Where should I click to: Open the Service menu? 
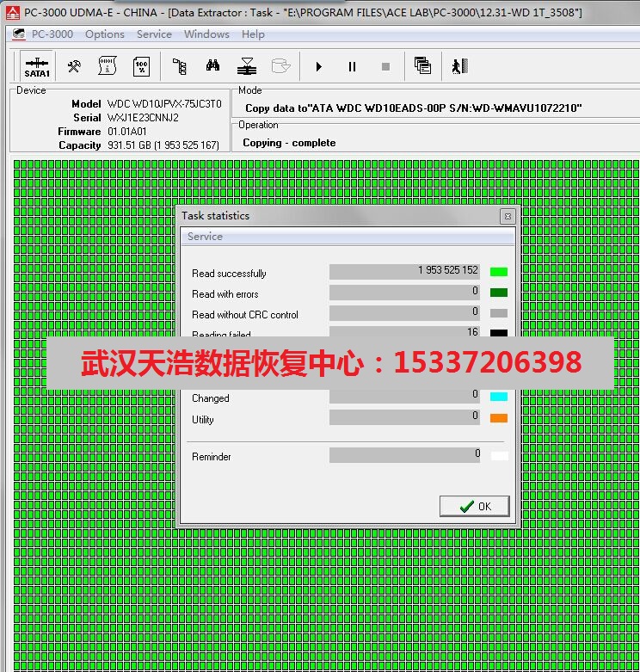tap(154, 34)
